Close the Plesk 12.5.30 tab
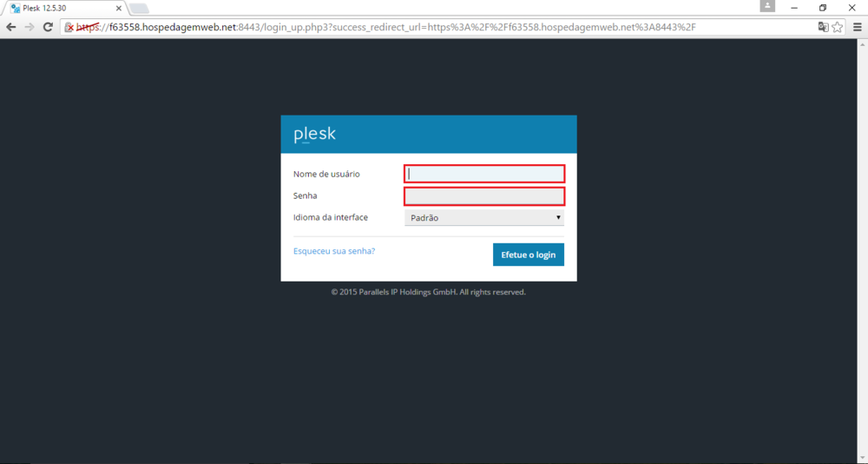The image size is (868, 464). [117, 8]
